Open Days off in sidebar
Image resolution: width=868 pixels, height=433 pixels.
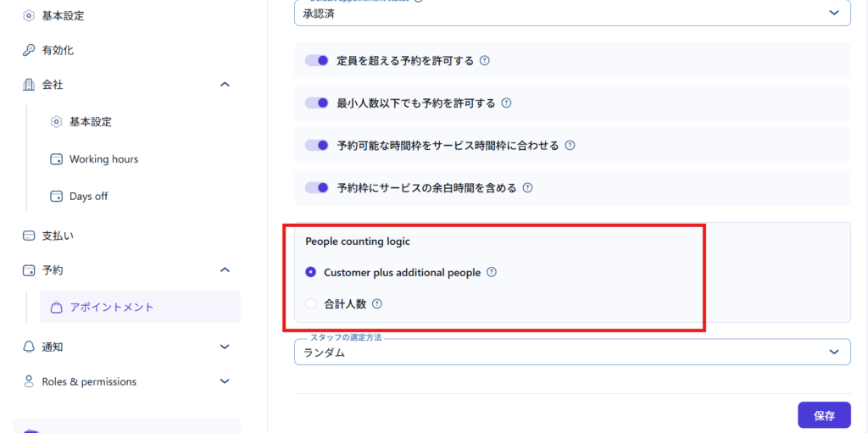point(88,197)
